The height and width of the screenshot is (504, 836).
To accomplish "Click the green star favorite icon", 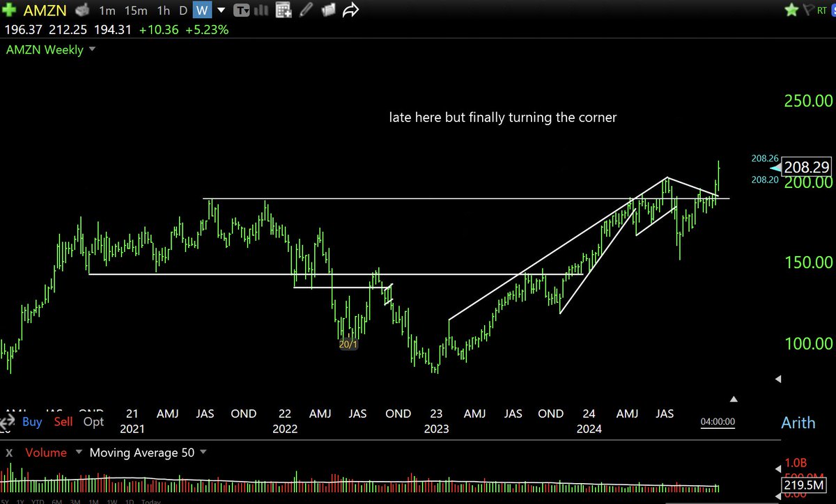I will point(791,10).
